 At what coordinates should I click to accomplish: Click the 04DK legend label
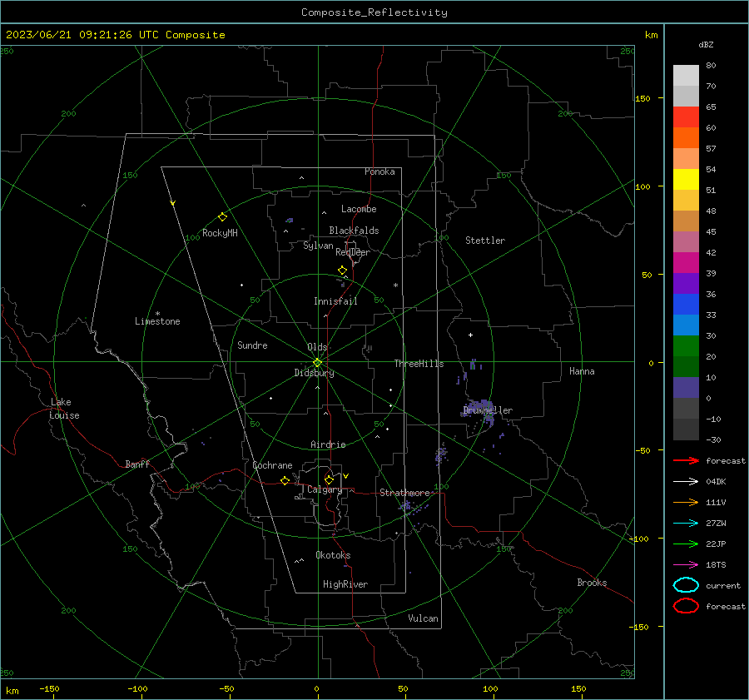(716, 482)
